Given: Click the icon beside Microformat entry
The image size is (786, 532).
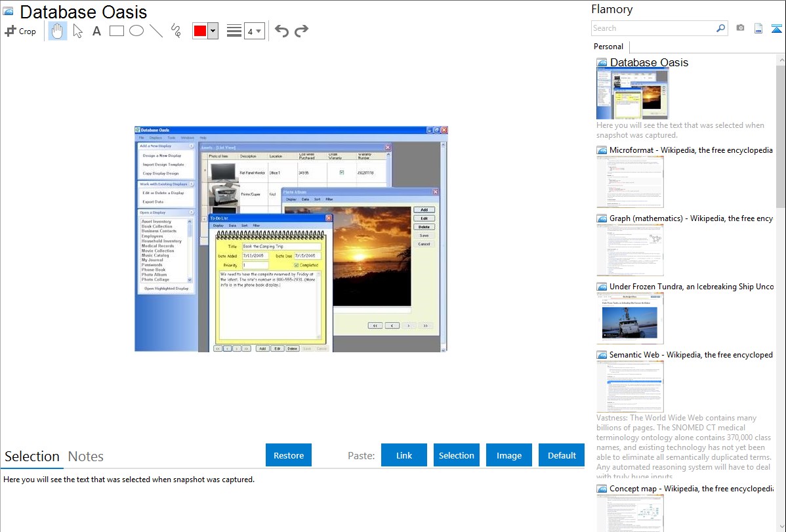Looking at the screenshot, I should point(602,150).
